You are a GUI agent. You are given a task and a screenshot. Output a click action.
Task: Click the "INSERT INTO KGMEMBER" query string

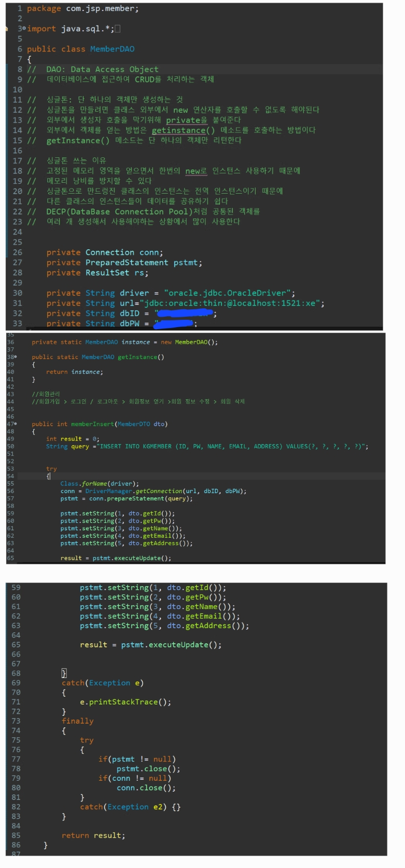(232, 446)
